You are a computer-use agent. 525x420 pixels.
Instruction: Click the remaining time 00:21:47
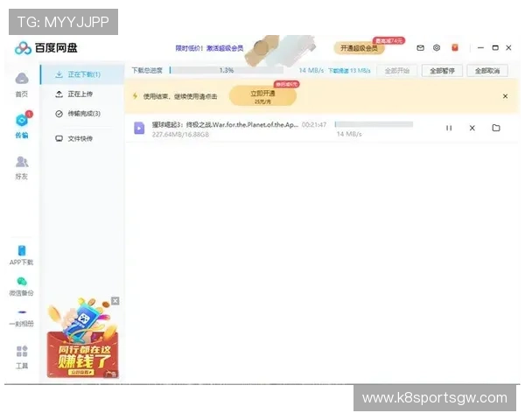click(314, 124)
